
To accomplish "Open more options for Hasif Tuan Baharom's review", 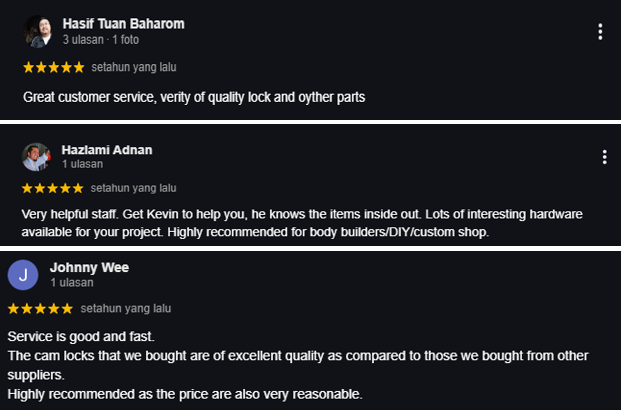I will pos(600,32).
